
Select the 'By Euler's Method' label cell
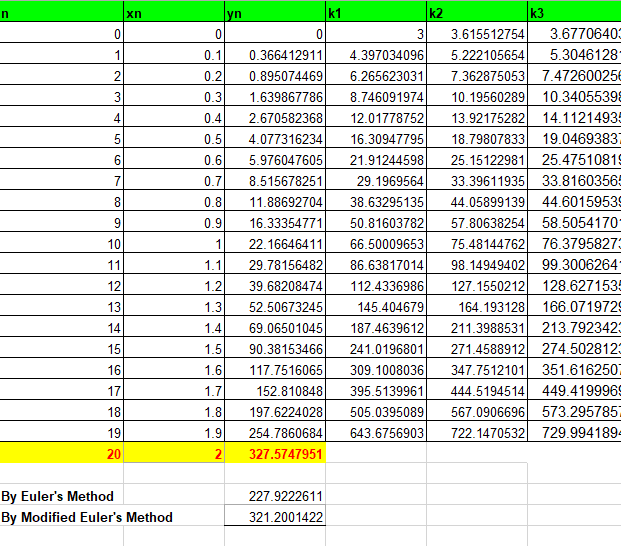point(58,496)
